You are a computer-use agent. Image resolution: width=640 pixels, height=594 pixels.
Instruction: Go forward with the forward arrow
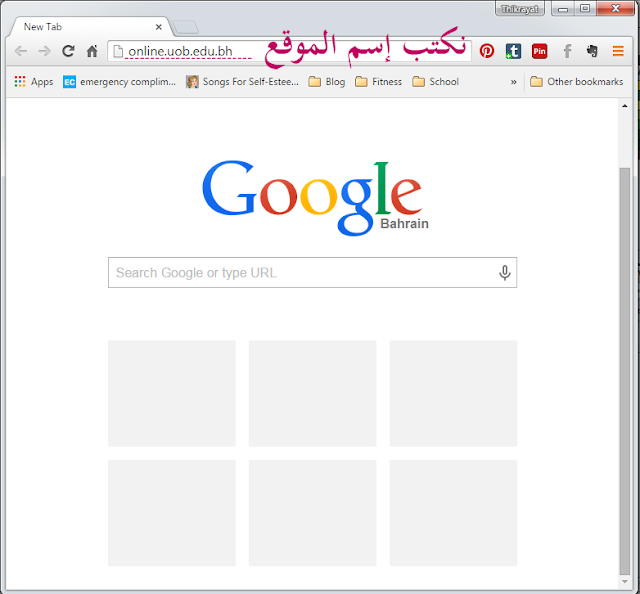(44, 51)
